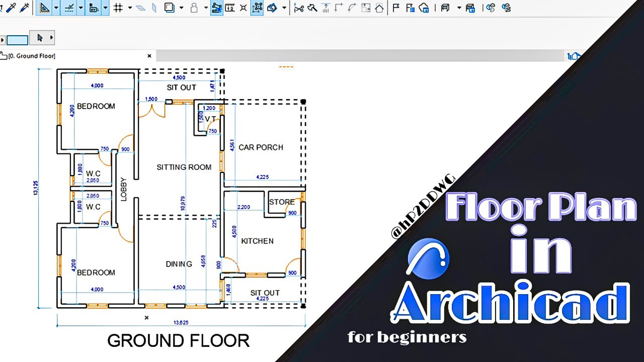Select the 13,125 overall height dimension
Viewport: 644px width, 362px height.
[x=36, y=189]
